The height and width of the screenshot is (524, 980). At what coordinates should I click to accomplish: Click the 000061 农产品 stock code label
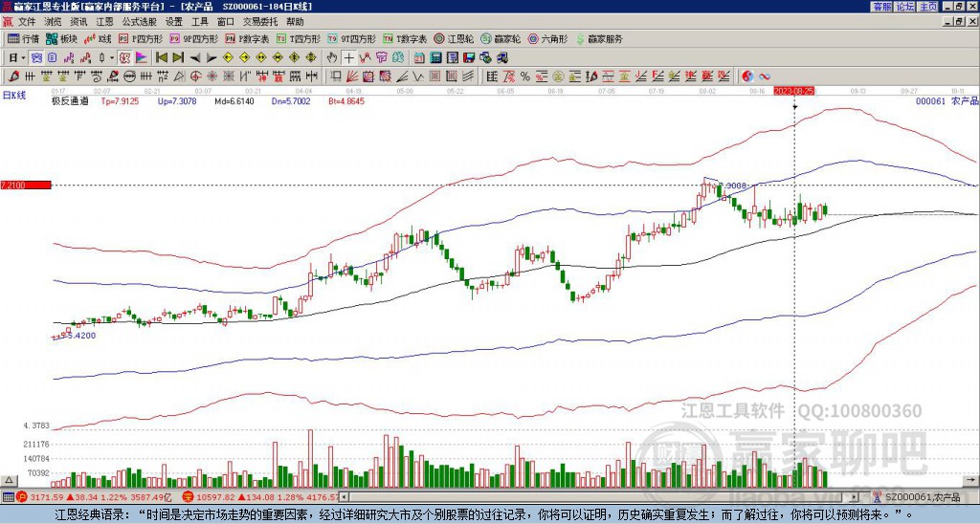tap(947, 101)
